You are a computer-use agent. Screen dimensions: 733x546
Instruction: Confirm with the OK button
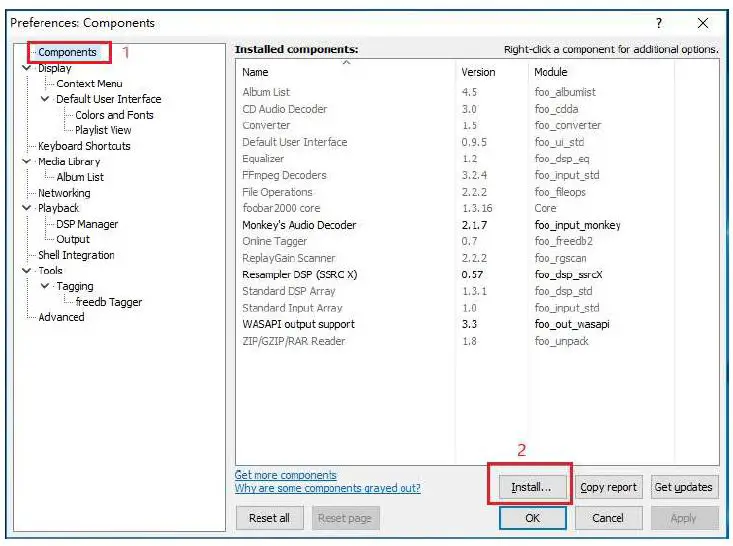pyautogui.click(x=532, y=518)
